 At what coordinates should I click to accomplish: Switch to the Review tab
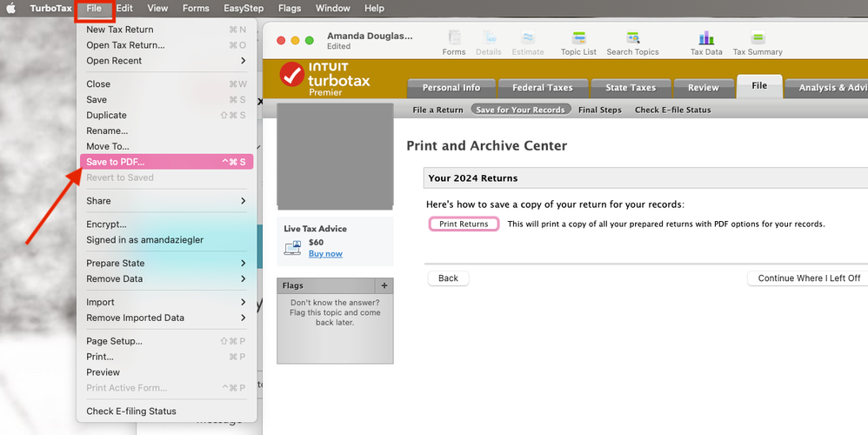click(x=703, y=88)
